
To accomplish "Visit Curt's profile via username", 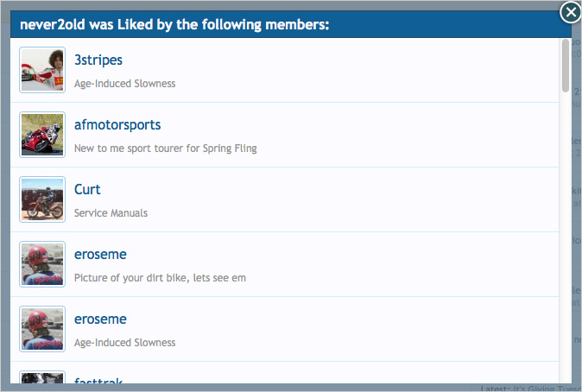I will tap(87, 190).
